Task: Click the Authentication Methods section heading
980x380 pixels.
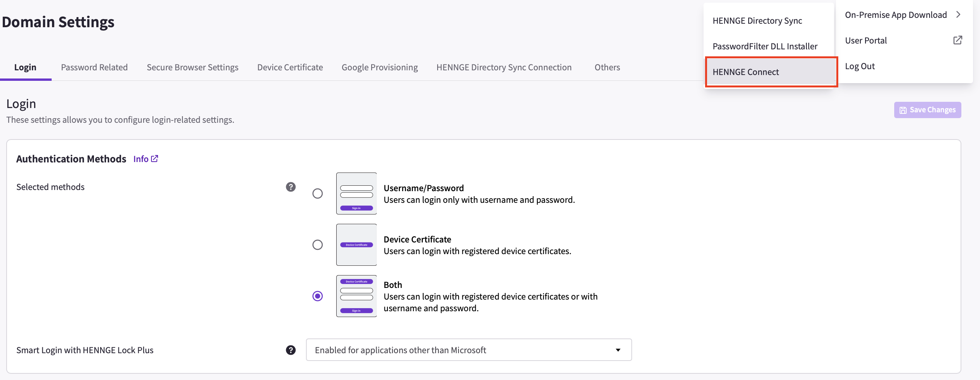Action: point(71,159)
